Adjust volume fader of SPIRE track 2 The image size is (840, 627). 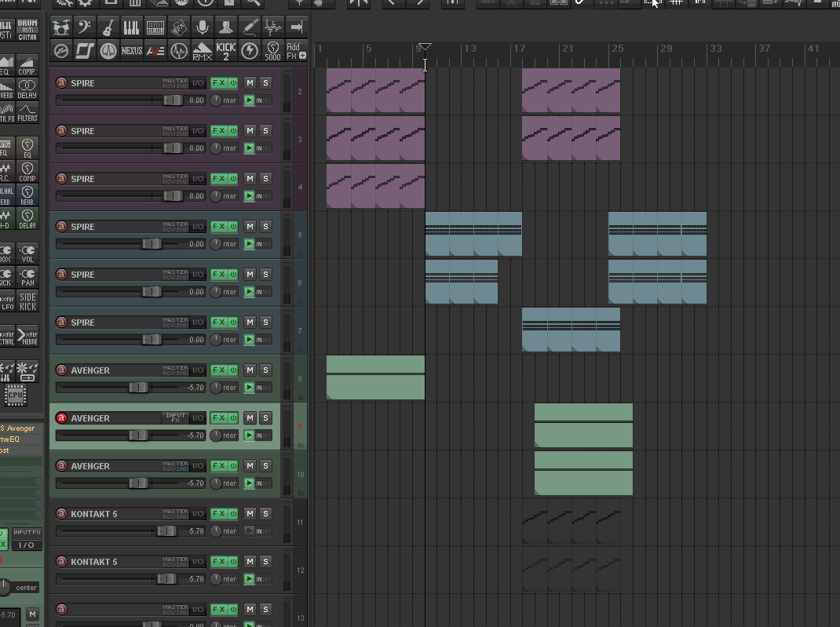172,100
